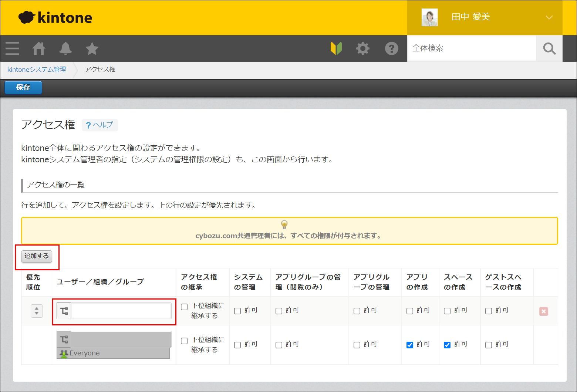Toggle アプリグループの管理（閲覧のみ） in first row
This screenshot has width=577, height=392.
coord(279,311)
